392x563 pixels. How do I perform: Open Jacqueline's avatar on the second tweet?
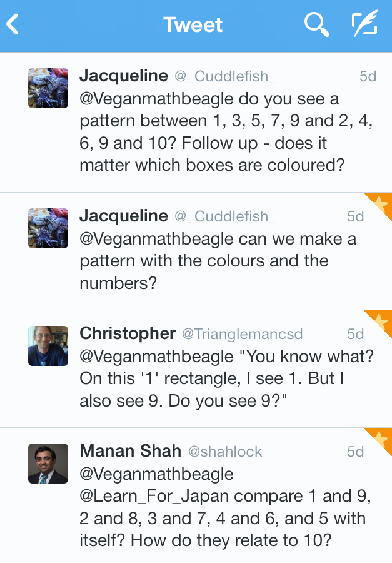tap(48, 228)
